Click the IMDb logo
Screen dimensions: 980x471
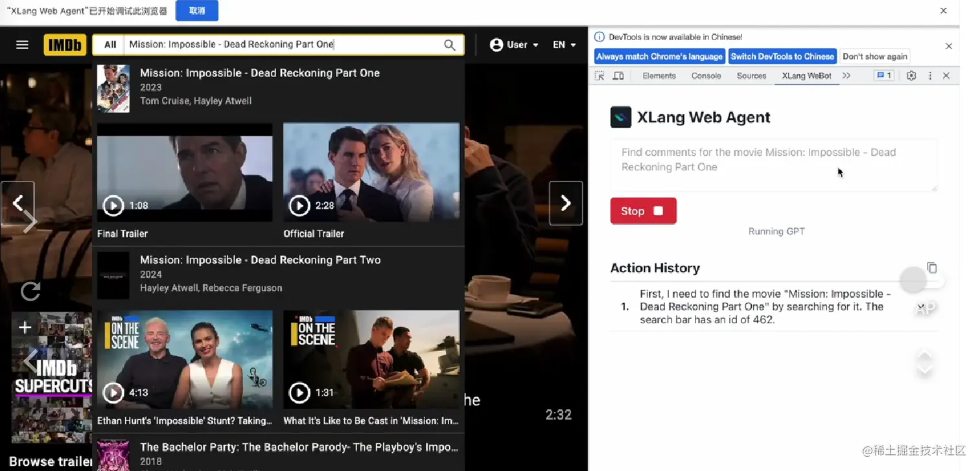coord(65,45)
